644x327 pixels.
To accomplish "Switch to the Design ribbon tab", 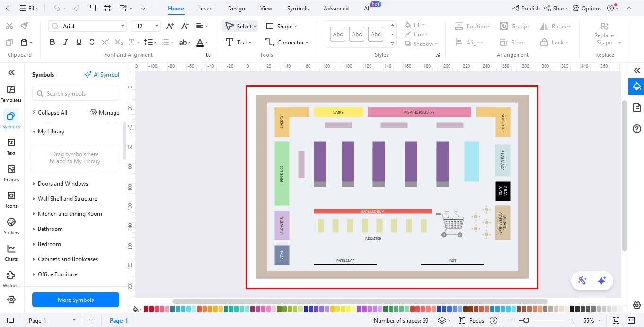I will (236, 8).
